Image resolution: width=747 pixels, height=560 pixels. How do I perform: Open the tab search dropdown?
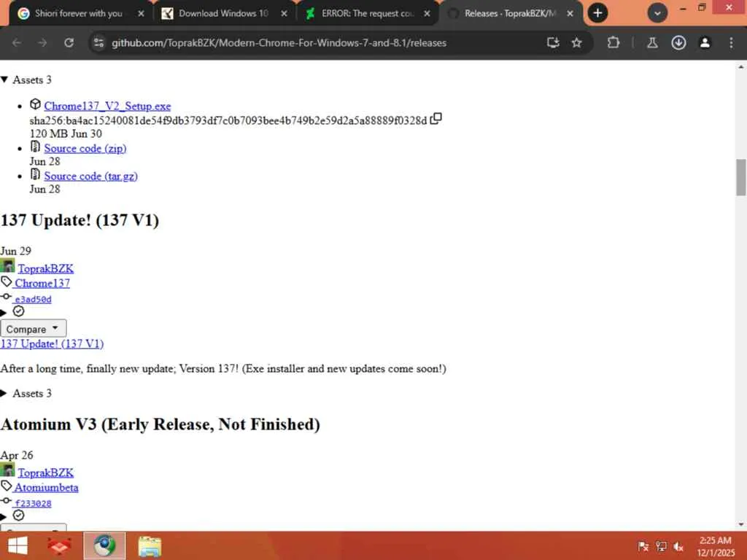(657, 13)
